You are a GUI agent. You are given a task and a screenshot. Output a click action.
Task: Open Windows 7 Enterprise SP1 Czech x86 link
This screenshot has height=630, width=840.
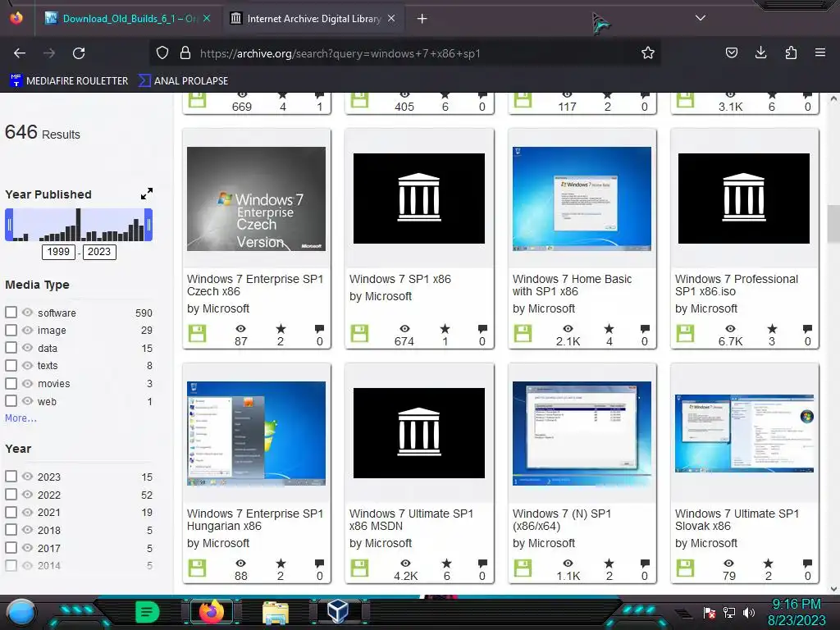255,285
